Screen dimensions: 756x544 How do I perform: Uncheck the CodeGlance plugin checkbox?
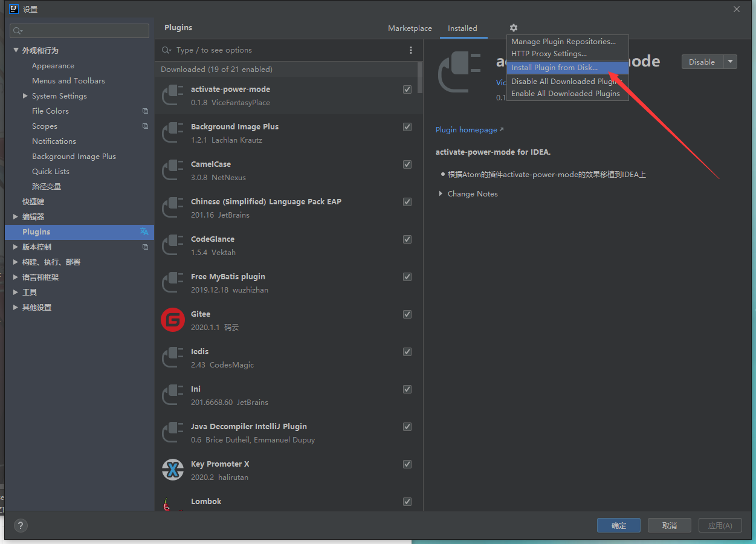[x=407, y=239]
